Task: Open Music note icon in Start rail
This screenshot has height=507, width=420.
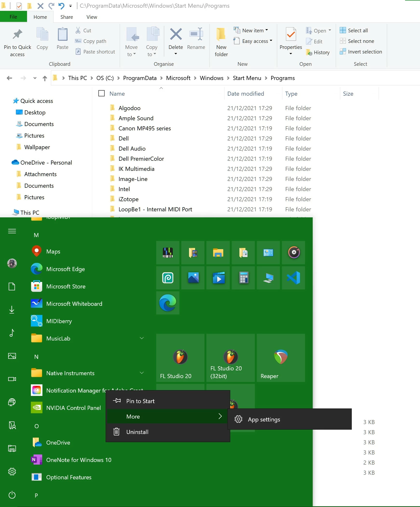Action: [12, 333]
